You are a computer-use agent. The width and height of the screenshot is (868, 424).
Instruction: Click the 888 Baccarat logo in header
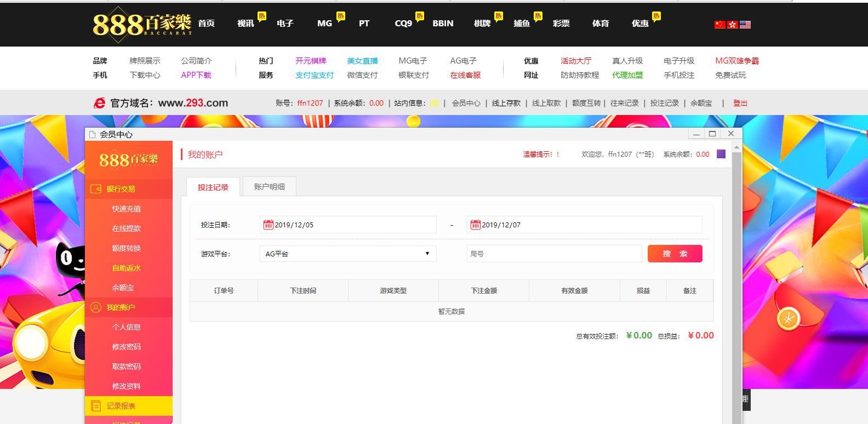click(142, 24)
